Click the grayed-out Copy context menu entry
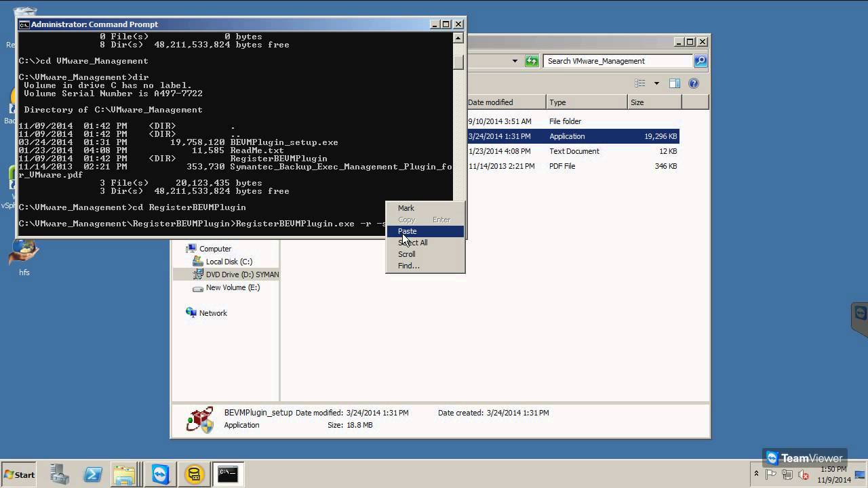Viewport: 868px width, 488px height. 425,220
